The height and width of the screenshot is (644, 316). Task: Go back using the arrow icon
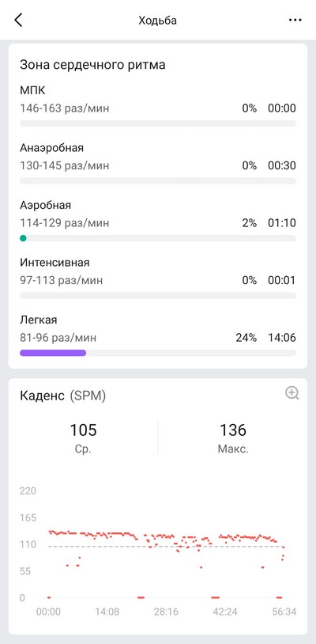click(x=18, y=20)
